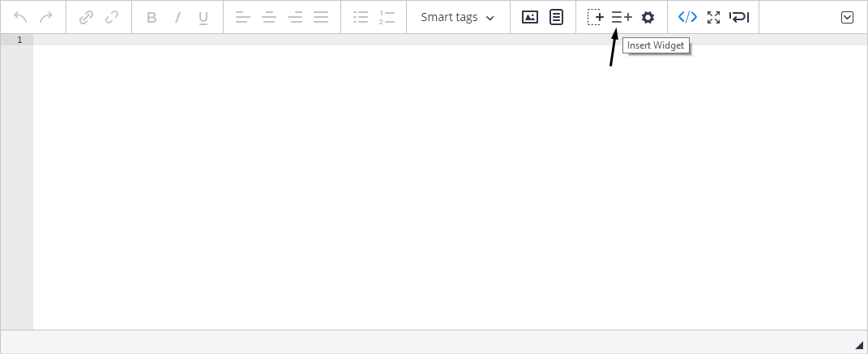
Task: Insert a hyperlink with the link icon
Action: point(86,17)
